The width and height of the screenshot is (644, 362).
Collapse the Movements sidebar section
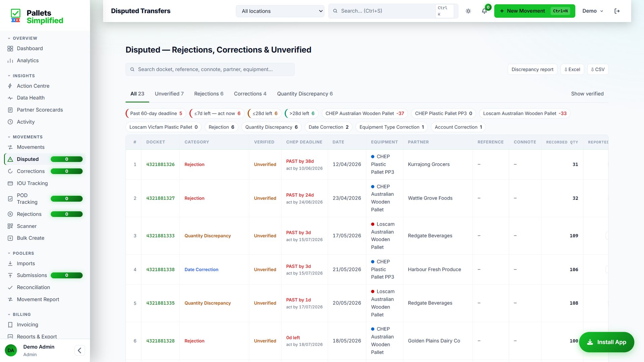tap(25, 137)
